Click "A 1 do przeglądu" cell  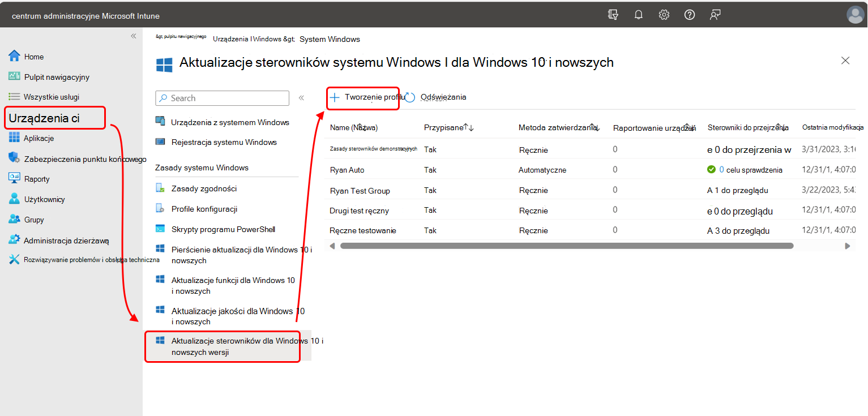tap(738, 191)
